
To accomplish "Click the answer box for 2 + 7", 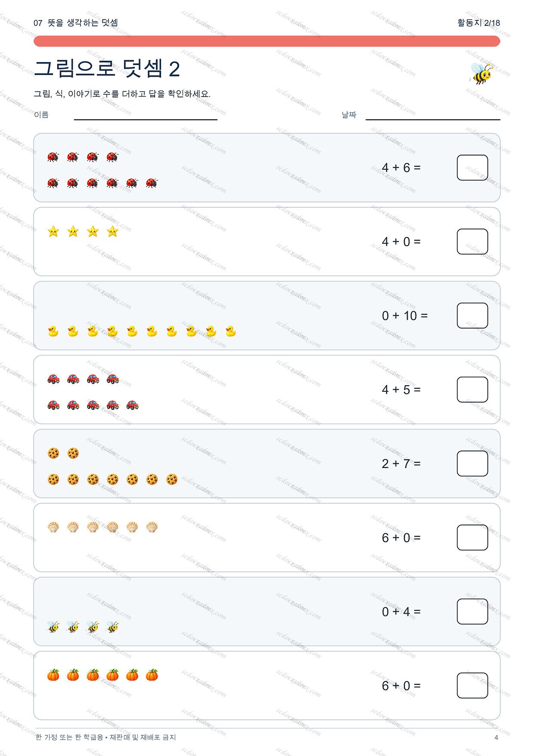I will pyautogui.click(x=472, y=463).
